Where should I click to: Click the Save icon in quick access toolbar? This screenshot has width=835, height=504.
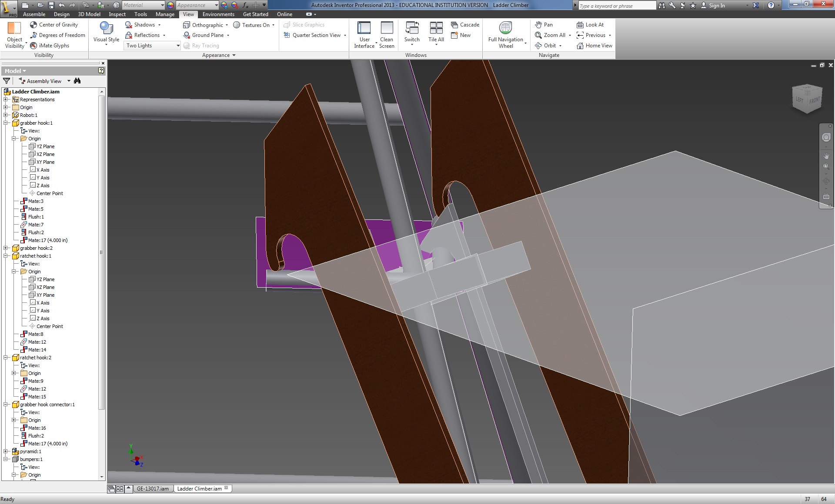[51, 5]
